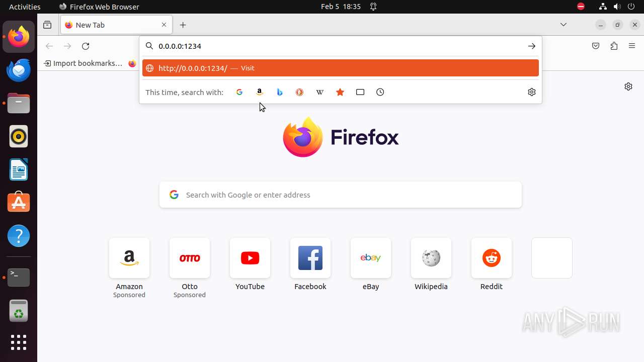Image resolution: width=644 pixels, height=362 pixels.
Task: Open a new tab with the plus button
Action: [x=183, y=25]
